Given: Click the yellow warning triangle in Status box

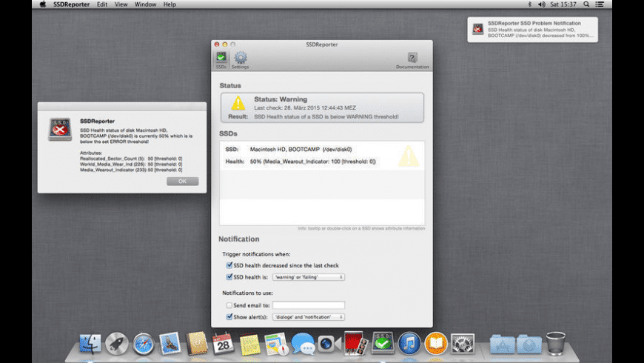Looking at the screenshot, I should pos(238,103).
